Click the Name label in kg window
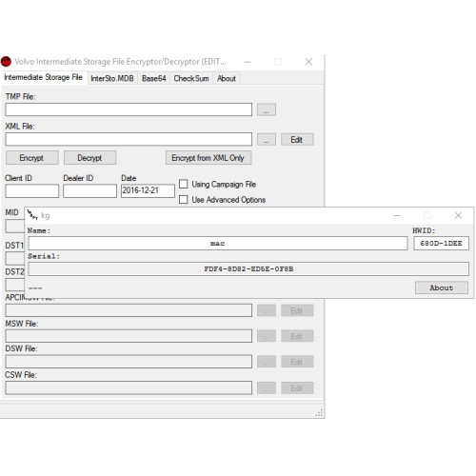Viewport: 476px width, 476px height. 39,230
